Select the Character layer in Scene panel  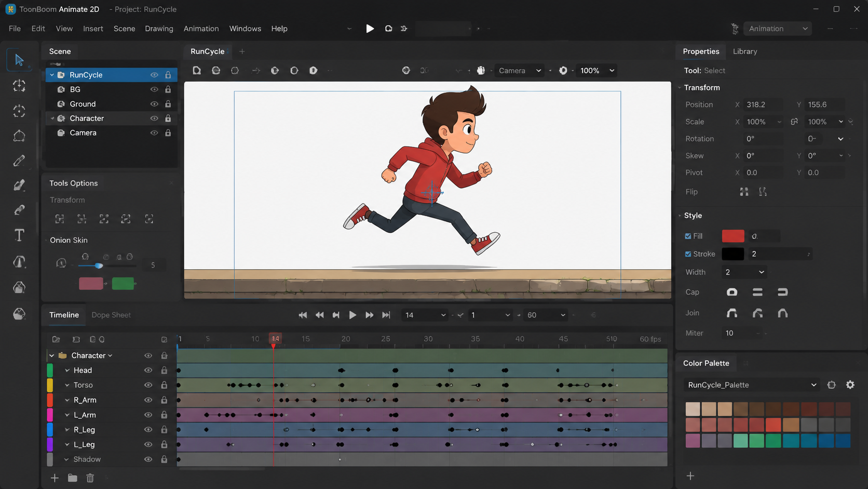112,118
